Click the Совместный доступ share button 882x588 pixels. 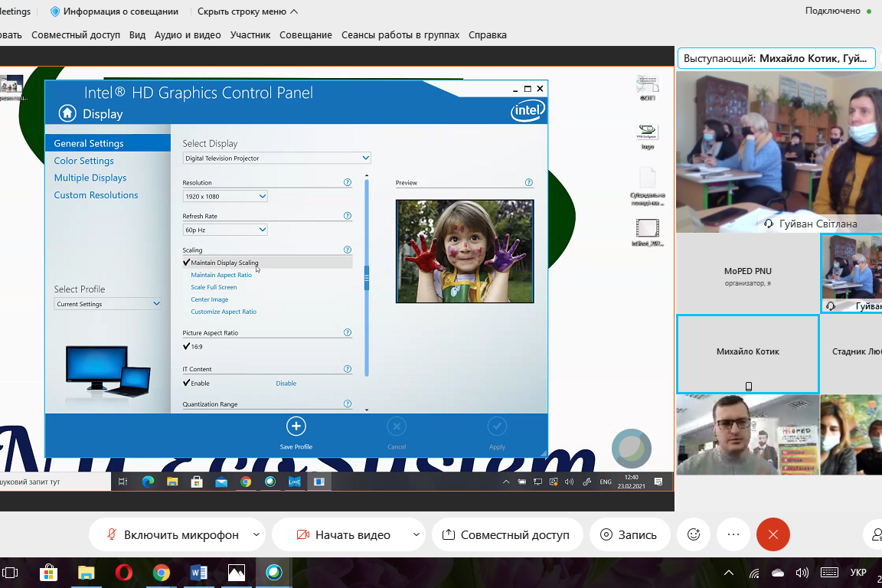(x=506, y=535)
